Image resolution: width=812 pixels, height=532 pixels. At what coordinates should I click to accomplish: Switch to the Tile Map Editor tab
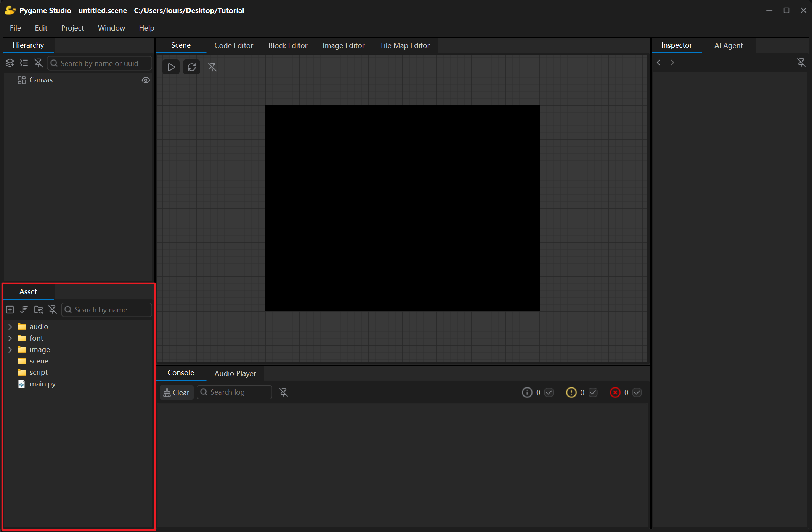pos(404,45)
